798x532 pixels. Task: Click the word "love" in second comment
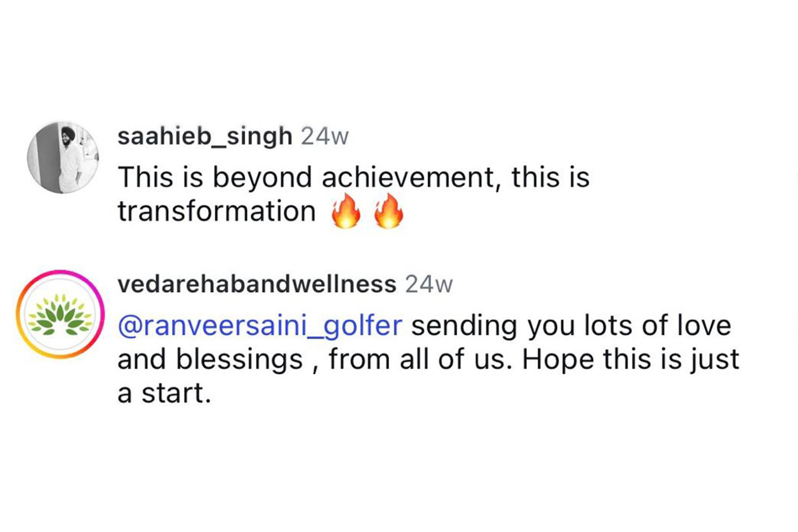coord(704,326)
